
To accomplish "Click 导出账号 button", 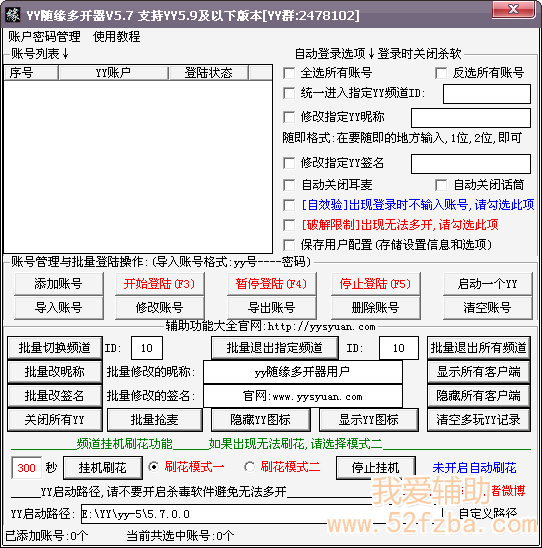I will click(272, 308).
